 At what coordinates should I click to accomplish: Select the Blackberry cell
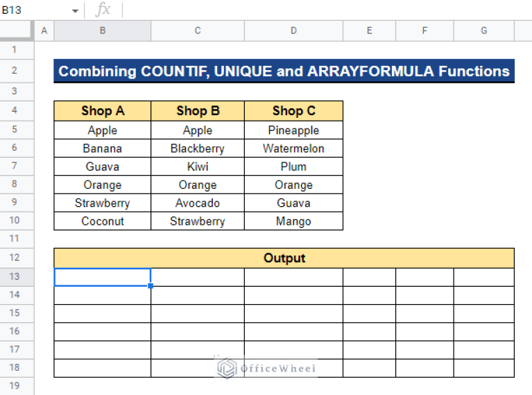[x=198, y=149]
